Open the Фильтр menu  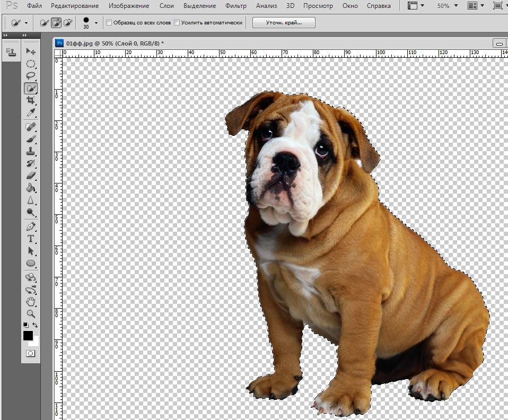click(236, 6)
